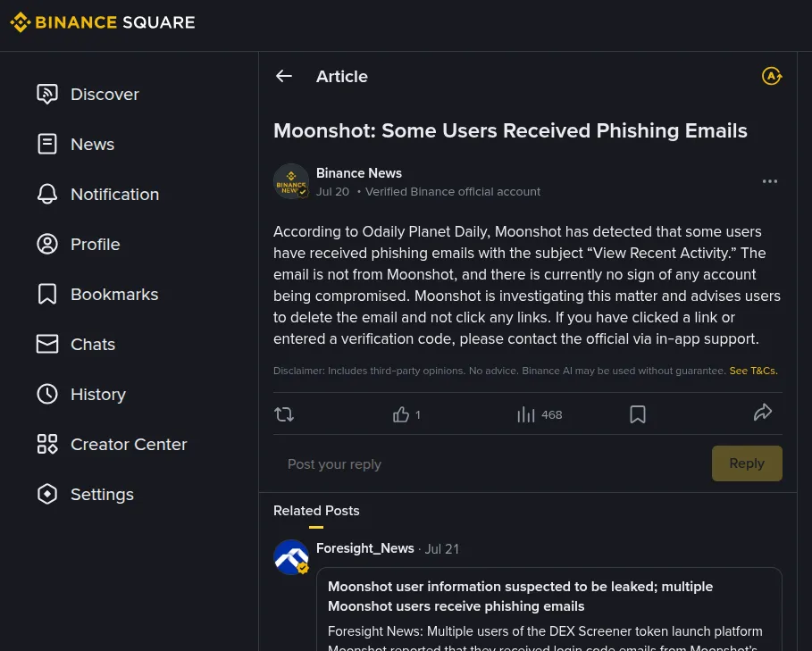Screen dimensions: 812x651
Task: Open the translate icon at top right
Action: 772,76
